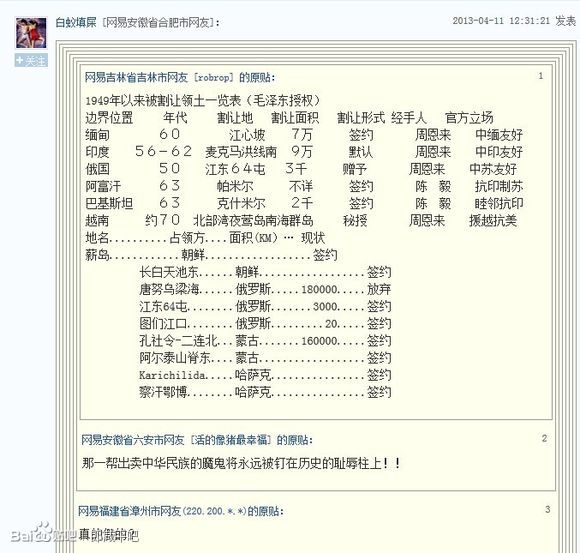Open 网易福建省漳州市网友 (220.200.*.*) original post header
The image size is (580, 553).
[x=181, y=511]
